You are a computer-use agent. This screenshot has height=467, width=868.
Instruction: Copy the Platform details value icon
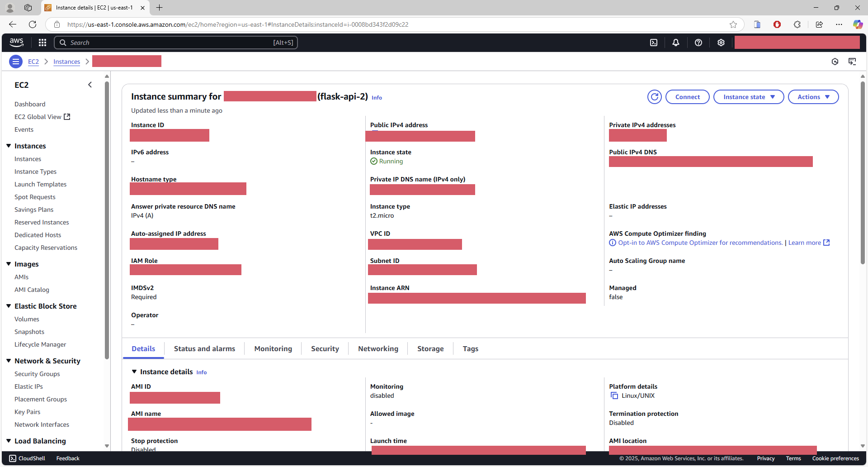[614, 396]
